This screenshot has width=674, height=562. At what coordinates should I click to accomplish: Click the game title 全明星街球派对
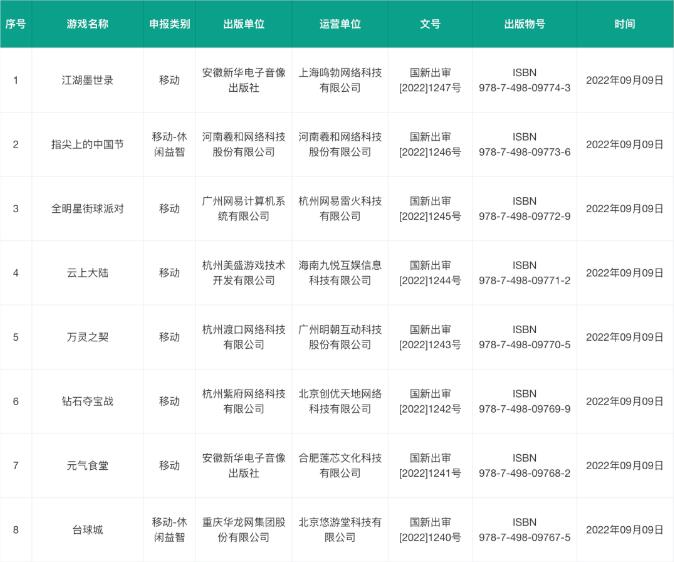click(88, 208)
